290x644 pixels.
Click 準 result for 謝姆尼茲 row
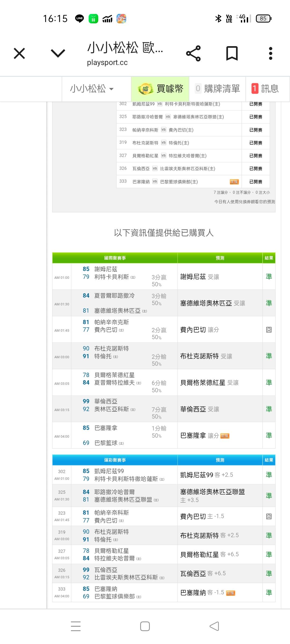click(269, 276)
